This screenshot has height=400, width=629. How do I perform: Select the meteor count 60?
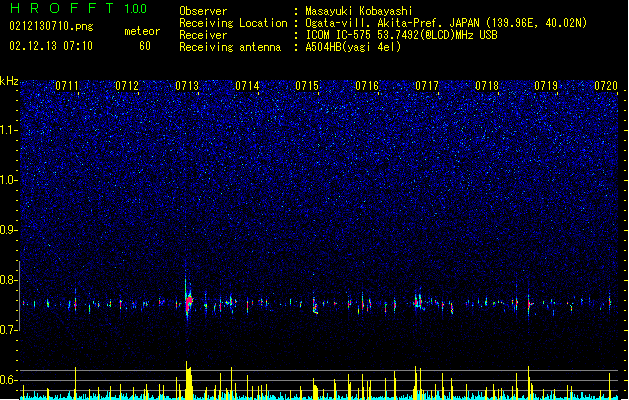coord(145,46)
